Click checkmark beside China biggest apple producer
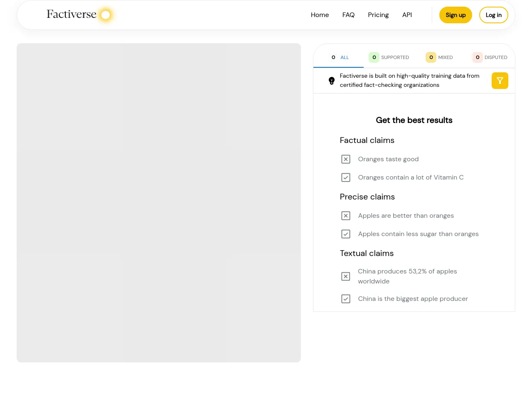The height and width of the screenshot is (399, 532). point(346,299)
